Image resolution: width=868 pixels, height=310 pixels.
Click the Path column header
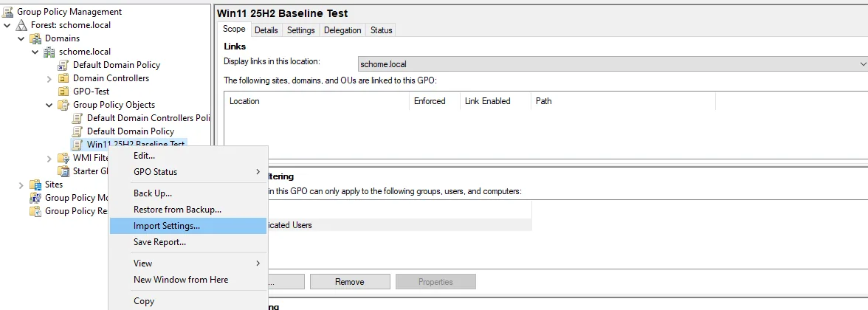click(623, 100)
